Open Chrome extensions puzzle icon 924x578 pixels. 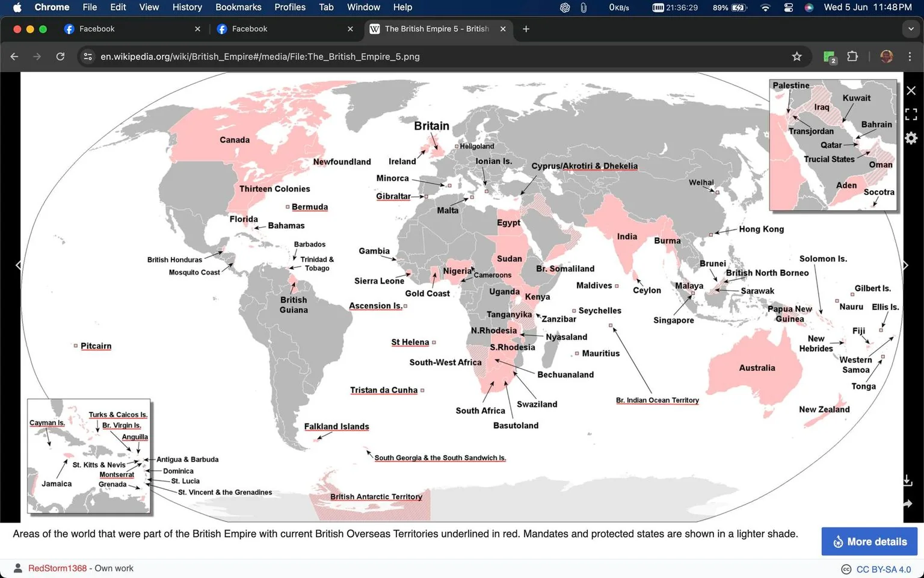pyautogui.click(x=852, y=57)
